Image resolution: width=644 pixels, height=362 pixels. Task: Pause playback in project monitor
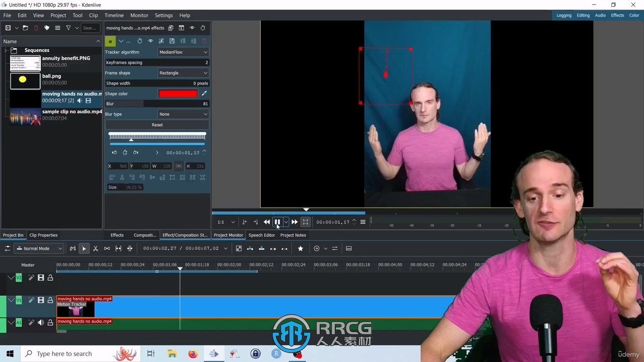[277, 222]
